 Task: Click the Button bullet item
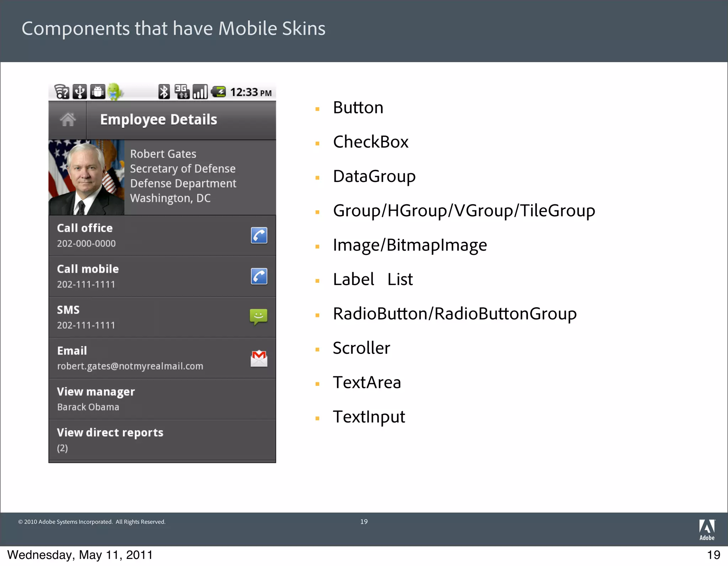tap(358, 107)
